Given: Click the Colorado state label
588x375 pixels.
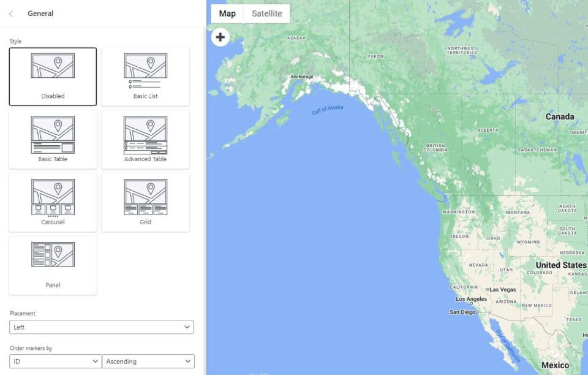Looking at the screenshot, I should (539, 273).
